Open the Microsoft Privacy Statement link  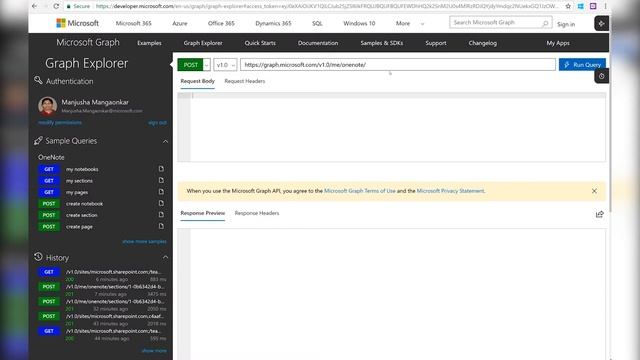(451, 191)
